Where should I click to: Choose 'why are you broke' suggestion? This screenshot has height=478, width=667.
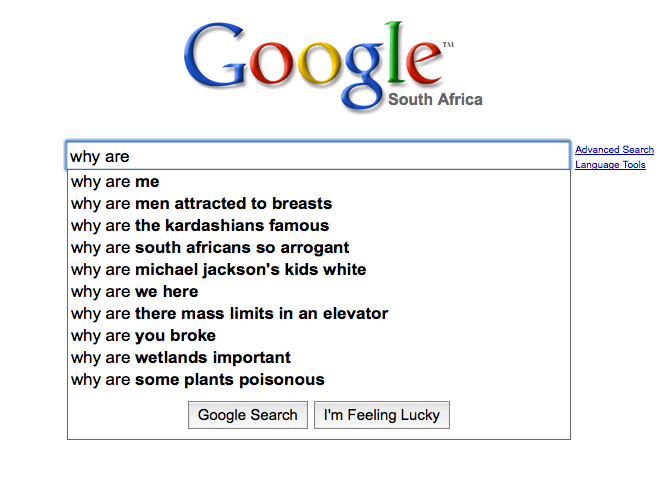pos(143,336)
